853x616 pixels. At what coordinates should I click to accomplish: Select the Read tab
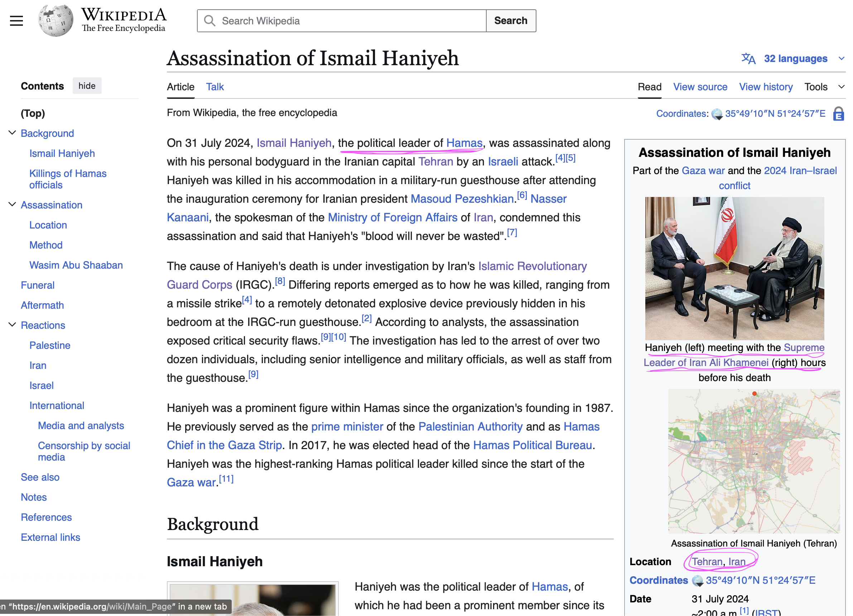click(x=650, y=87)
